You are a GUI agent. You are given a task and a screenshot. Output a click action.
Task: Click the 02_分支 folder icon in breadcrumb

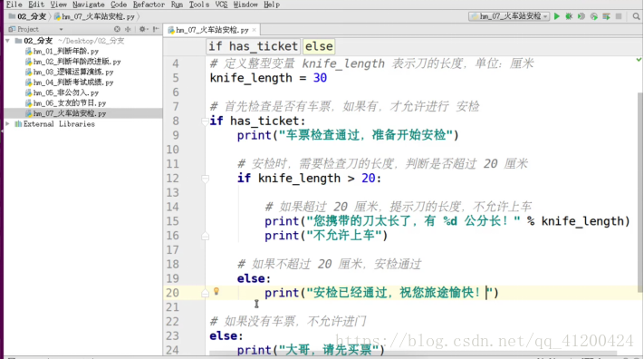12,16
